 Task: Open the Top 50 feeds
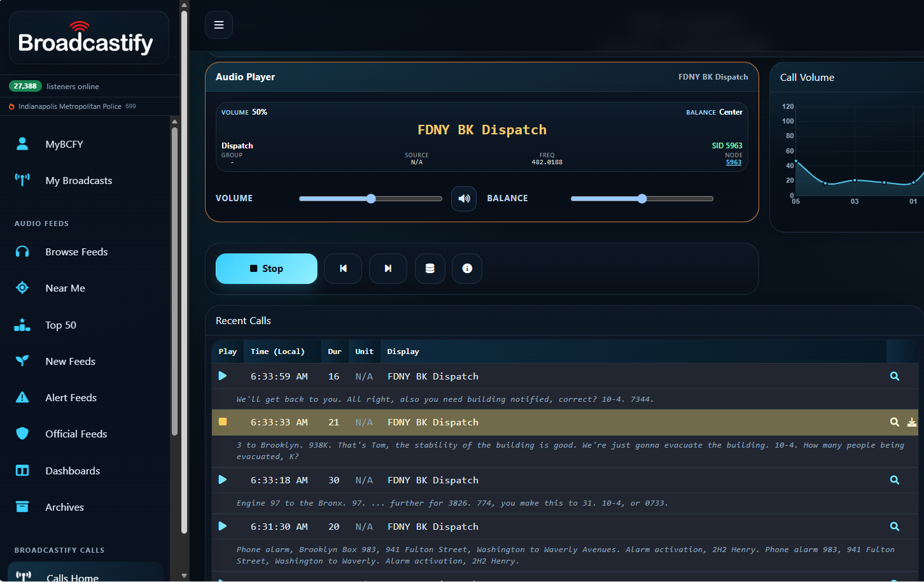pyautogui.click(x=60, y=325)
